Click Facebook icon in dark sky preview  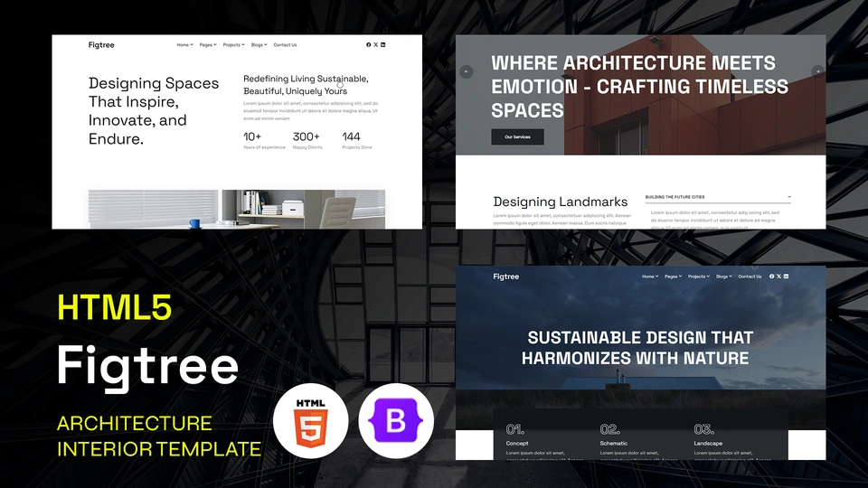click(x=771, y=277)
